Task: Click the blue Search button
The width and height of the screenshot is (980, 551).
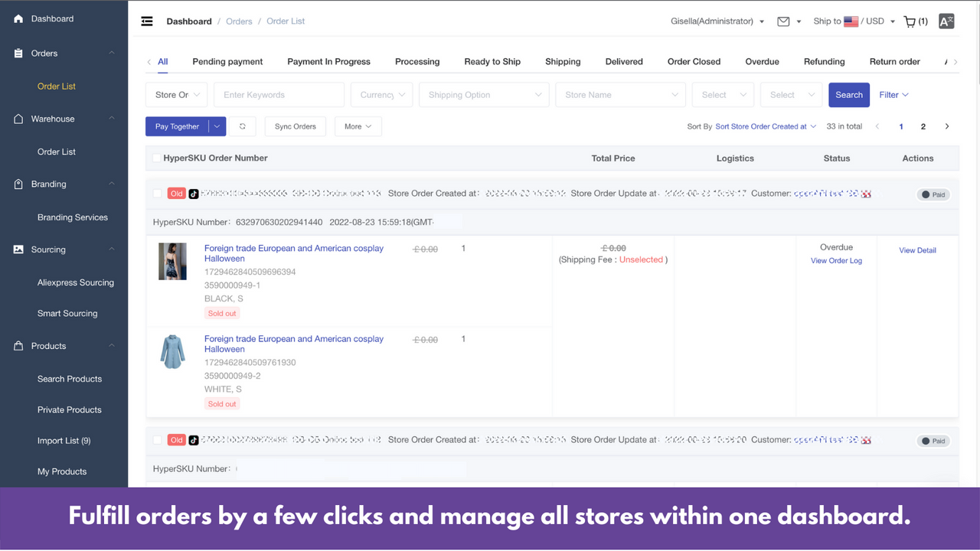Action: point(849,95)
